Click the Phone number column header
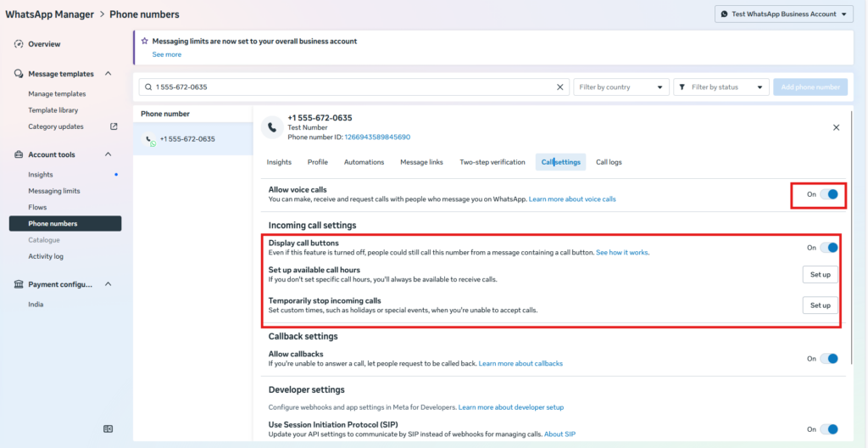 tap(165, 114)
